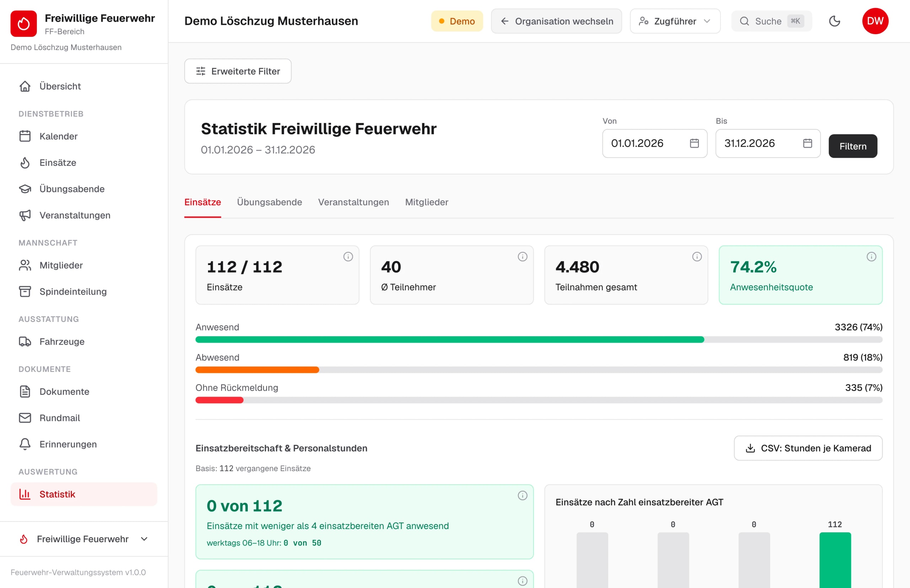Click werktags 06–18 Uhr: 0 von 50 text
The height and width of the screenshot is (588, 910).
point(264,543)
